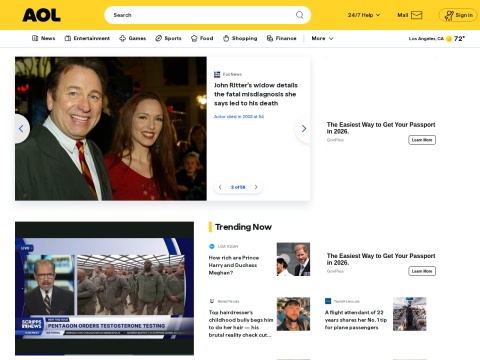Open Los Angeles weather 72° widget

point(437,39)
